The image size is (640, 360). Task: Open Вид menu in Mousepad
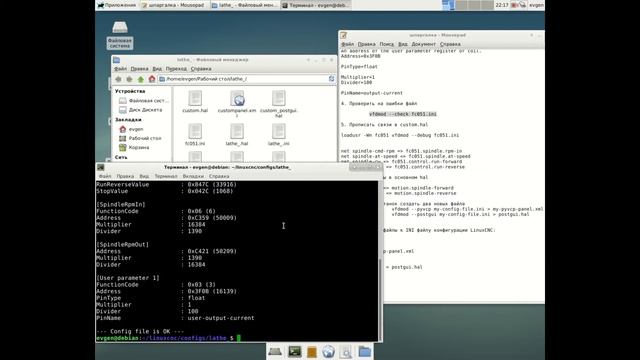[x=402, y=44]
